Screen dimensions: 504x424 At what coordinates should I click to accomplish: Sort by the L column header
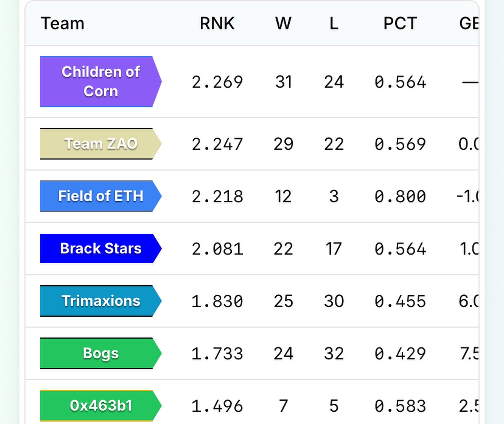tap(334, 23)
